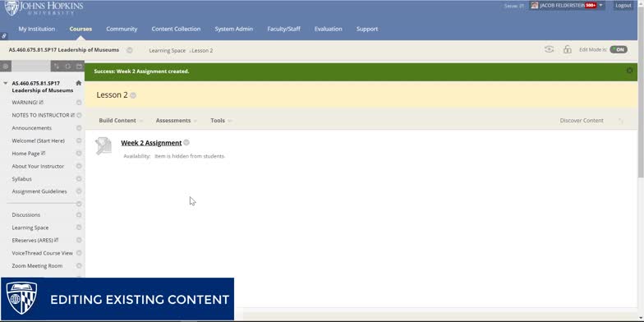The height and width of the screenshot is (322, 644).
Task: Click Jacob Felderstein's avatar picture
Action: [x=534, y=5]
